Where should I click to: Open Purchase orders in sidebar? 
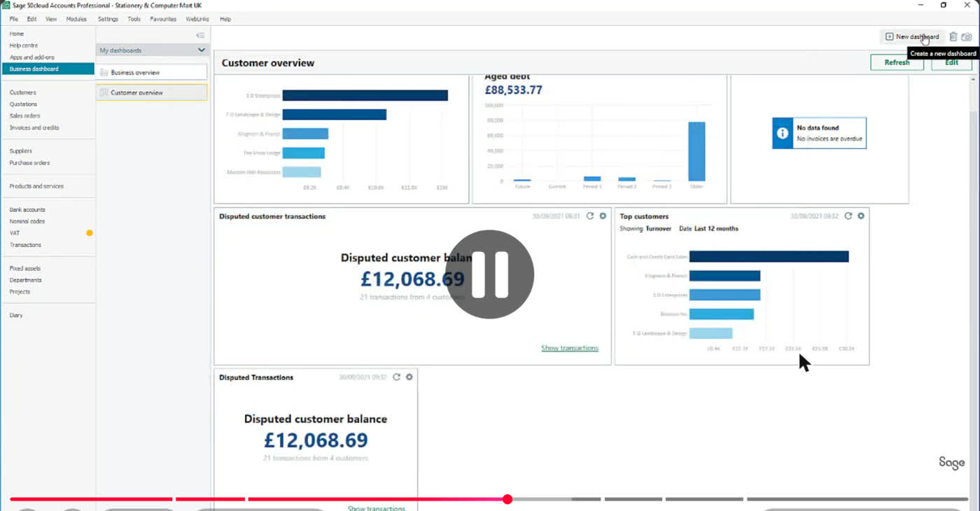(x=29, y=162)
